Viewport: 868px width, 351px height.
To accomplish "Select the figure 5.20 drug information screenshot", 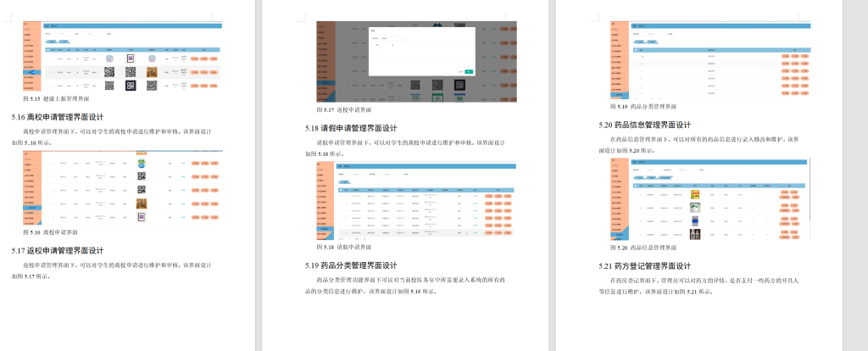I will click(x=710, y=198).
